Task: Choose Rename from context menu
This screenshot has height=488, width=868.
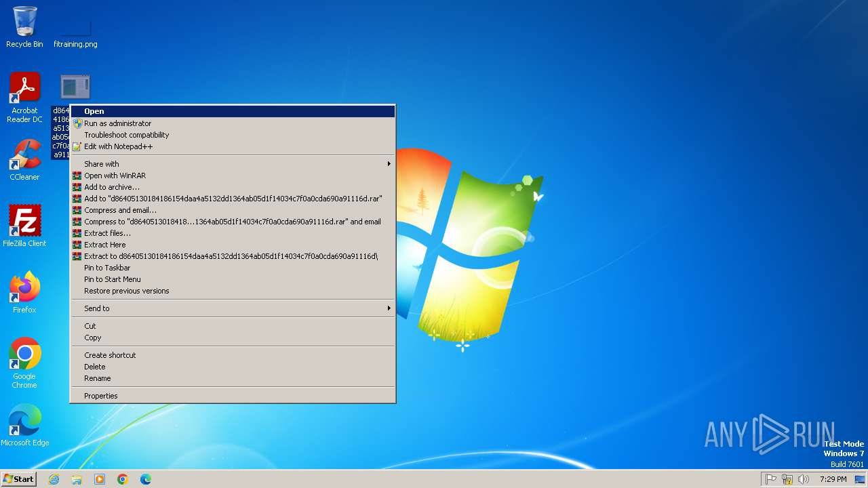Action: [233, 378]
